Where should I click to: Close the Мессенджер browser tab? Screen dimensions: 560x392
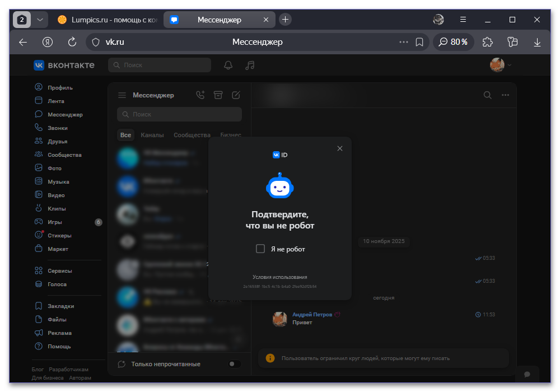pos(265,20)
